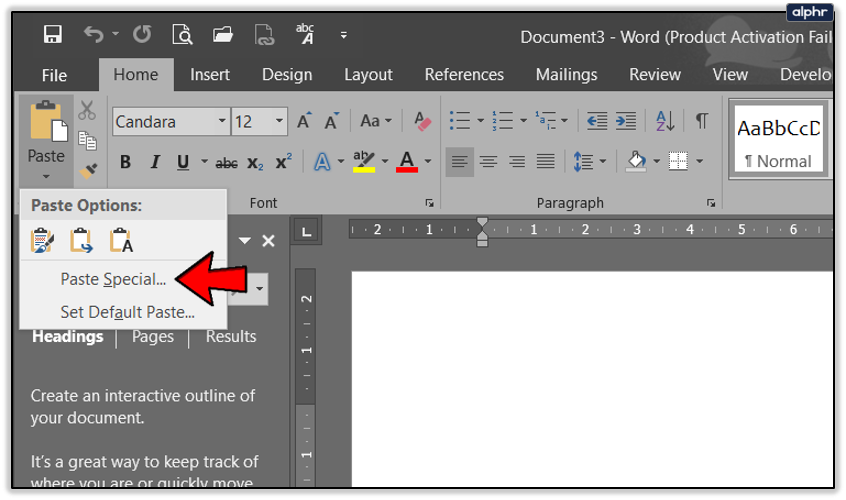The height and width of the screenshot is (500, 846).
Task: Open highlight color dropdown arrow
Action: coord(385,161)
